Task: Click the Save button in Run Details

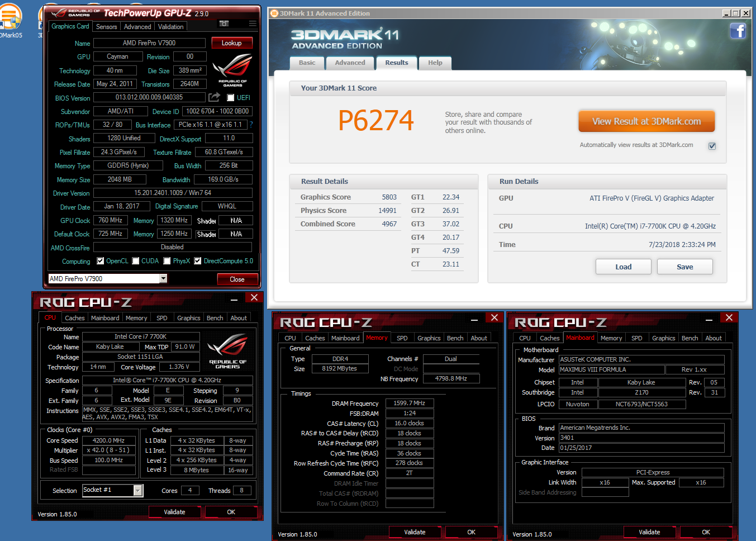Action: coord(684,267)
